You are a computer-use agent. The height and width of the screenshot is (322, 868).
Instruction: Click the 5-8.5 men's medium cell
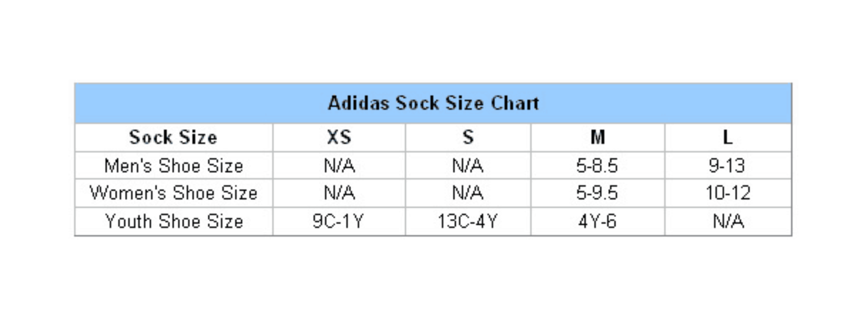coord(598,166)
